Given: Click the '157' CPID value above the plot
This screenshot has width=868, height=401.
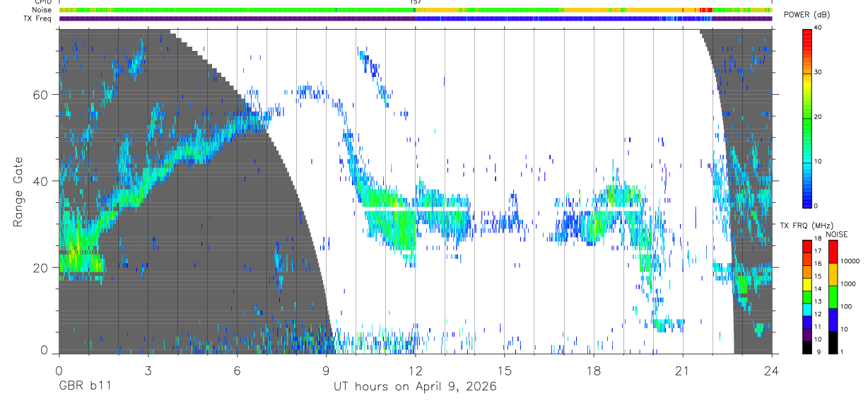Looking at the screenshot, I should (416, 2).
